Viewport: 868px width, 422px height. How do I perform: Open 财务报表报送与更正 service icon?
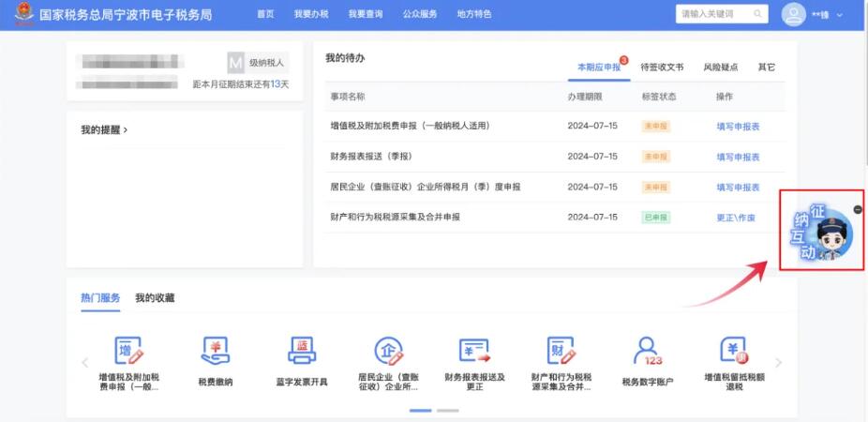474,352
